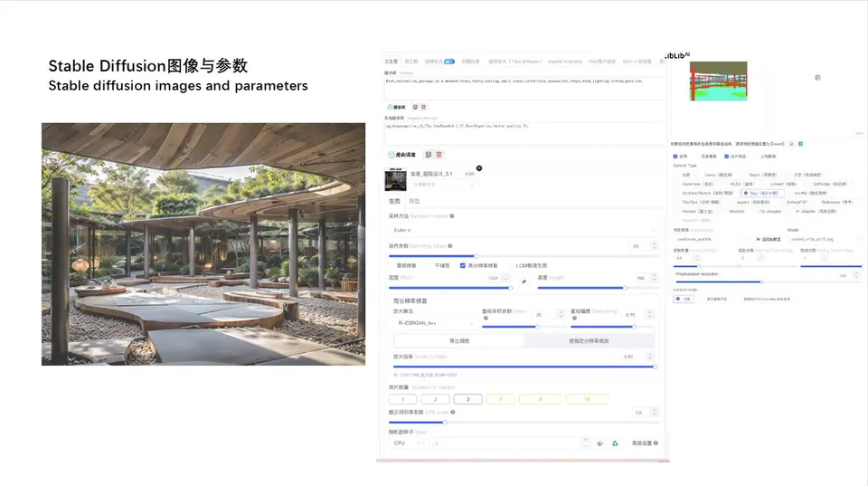Open the dropdown under the LoRA name
Image resolution: width=868 pixels, height=486 pixels.
coord(443,185)
